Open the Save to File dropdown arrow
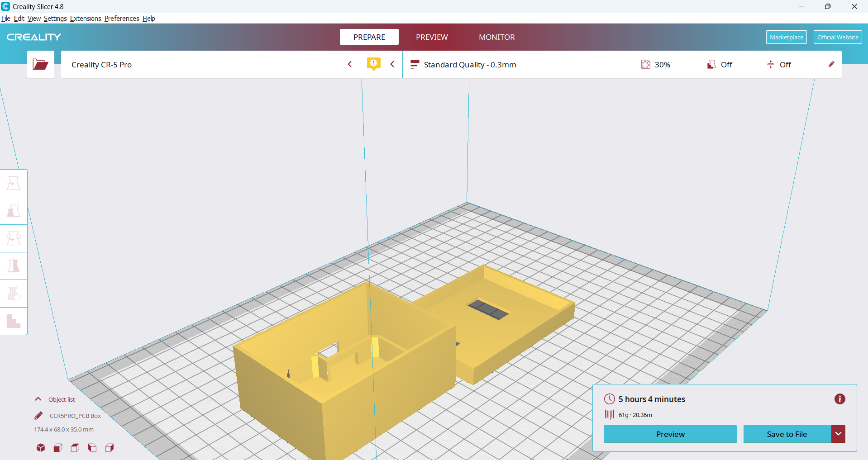This screenshot has width=868, height=460. 838,434
